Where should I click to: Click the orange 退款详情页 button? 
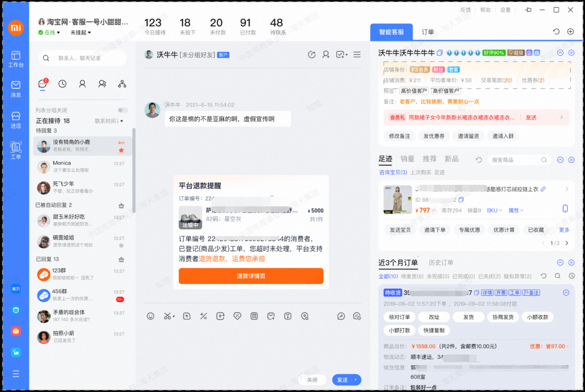tap(251, 276)
